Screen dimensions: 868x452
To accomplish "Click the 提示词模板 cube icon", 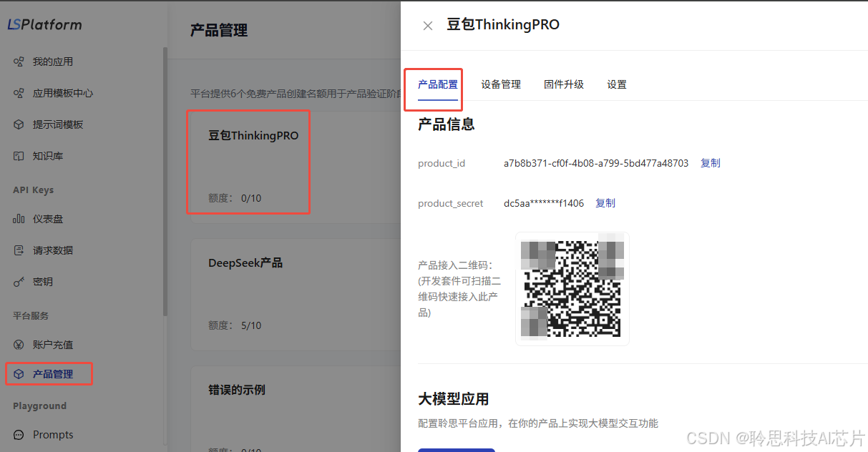I will [19, 125].
